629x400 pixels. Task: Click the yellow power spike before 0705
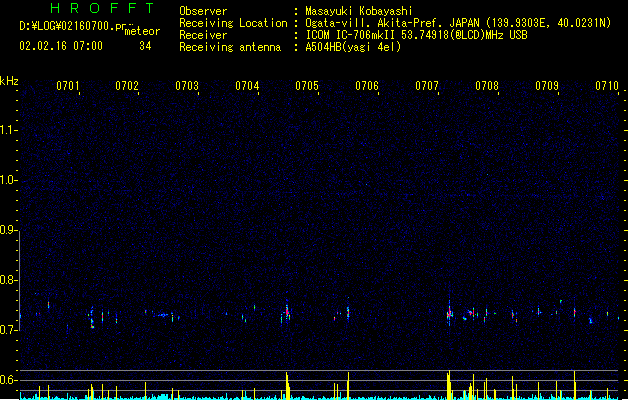coord(287,386)
